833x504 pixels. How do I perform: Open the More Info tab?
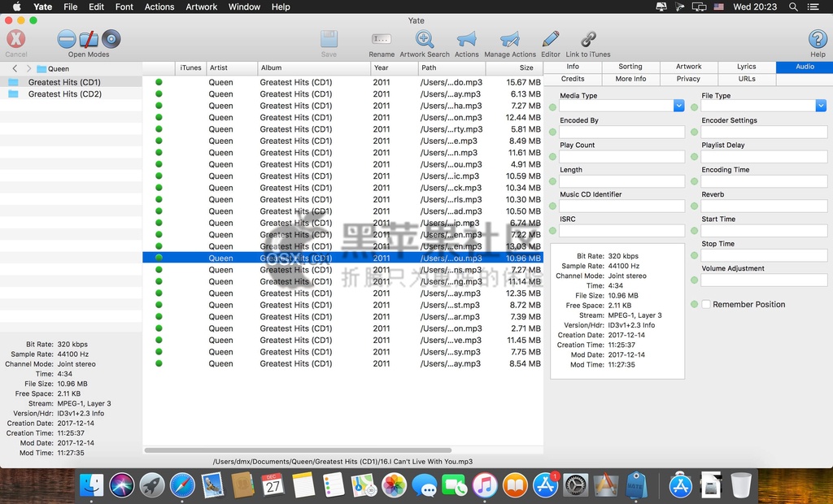(630, 79)
